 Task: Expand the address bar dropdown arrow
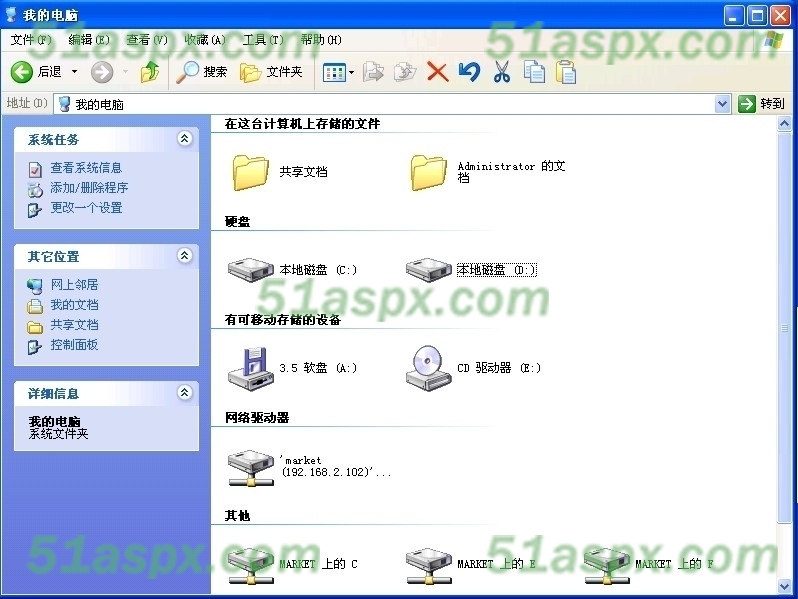coord(722,104)
